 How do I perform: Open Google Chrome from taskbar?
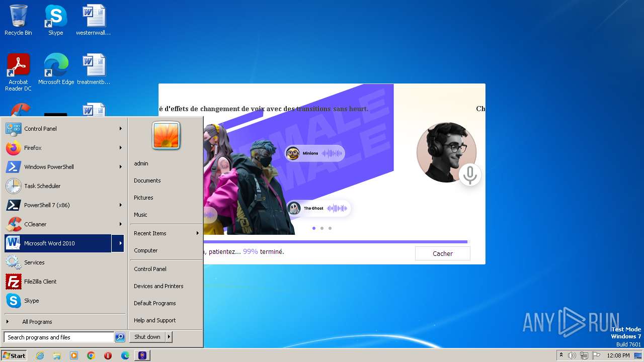pyautogui.click(x=91, y=355)
